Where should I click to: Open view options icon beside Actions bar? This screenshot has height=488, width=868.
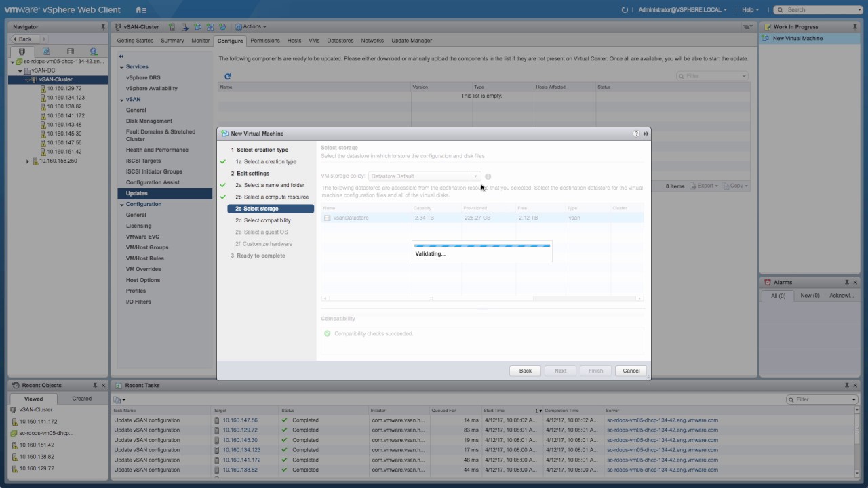coord(747,27)
